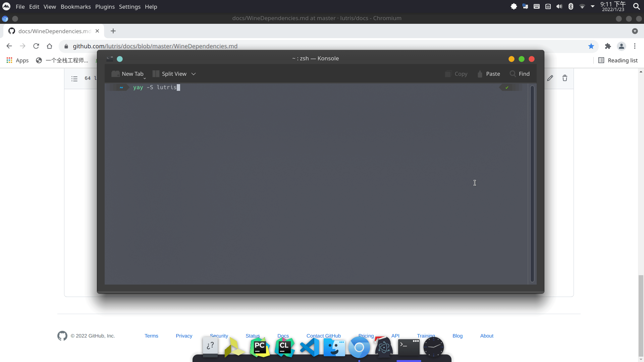
Task: Open the Konsole terminal dock icon
Action: click(409, 347)
